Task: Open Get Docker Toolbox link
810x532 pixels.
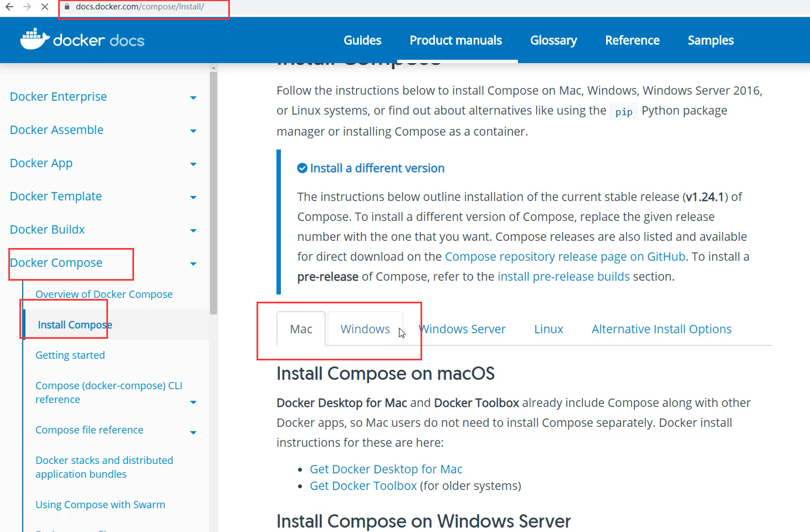Action: (x=363, y=485)
